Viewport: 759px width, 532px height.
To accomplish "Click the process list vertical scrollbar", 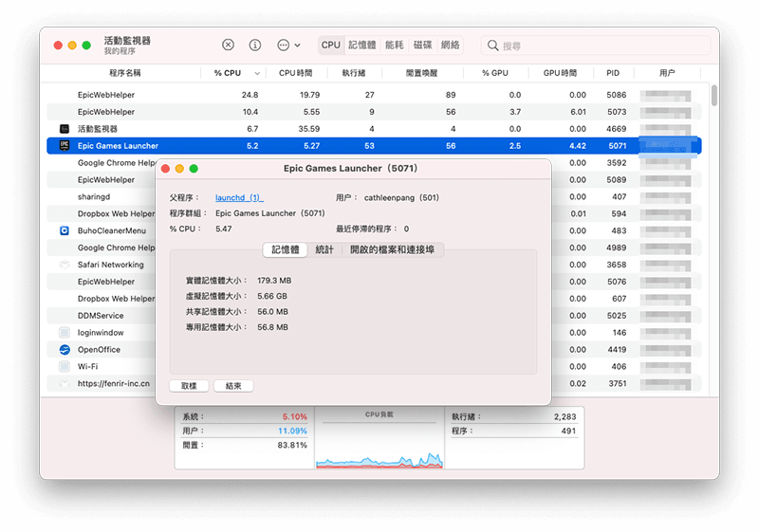I will (714, 96).
